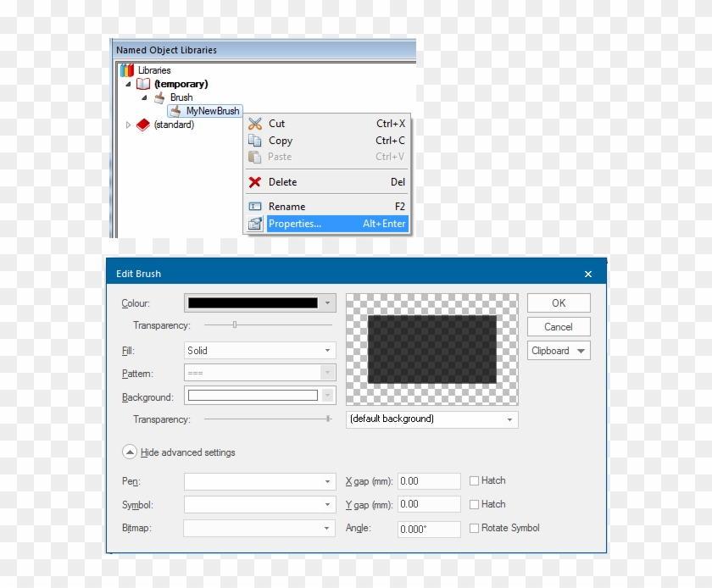712x588 pixels.
Task: Click the red Delete icon
Action: [254, 181]
